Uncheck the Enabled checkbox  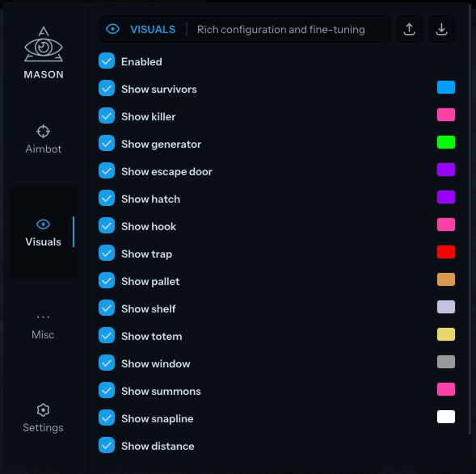107,61
